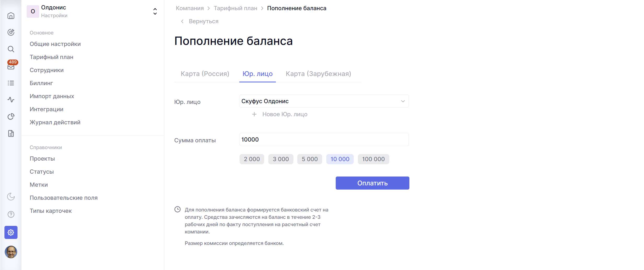Screen dimensions: 644x270
Task: Select the 100 000 amount chip
Action: pos(373,159)
